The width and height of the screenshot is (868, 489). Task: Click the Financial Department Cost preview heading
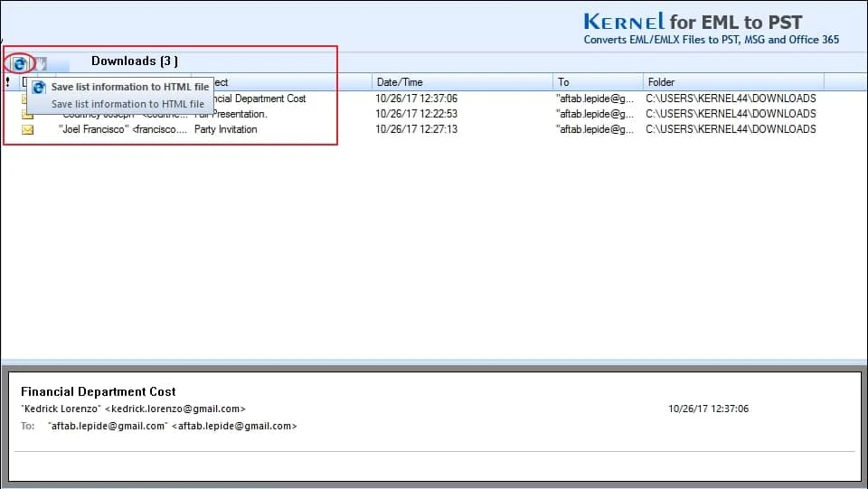point(98,391)
